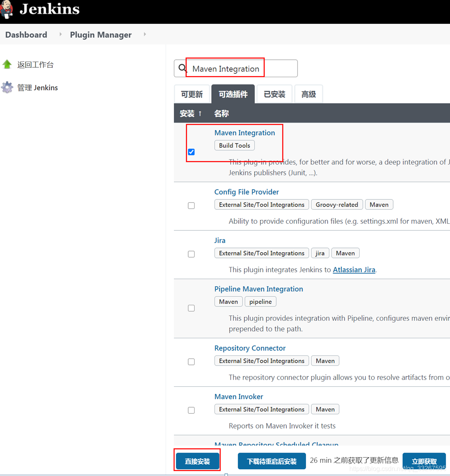
Task: Click the 管理 Jenkins sidebar link
Action: click(37, 88)
